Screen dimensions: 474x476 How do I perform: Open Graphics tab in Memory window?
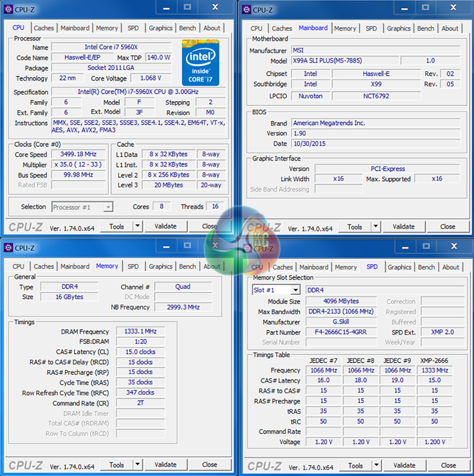click(161, 267)
